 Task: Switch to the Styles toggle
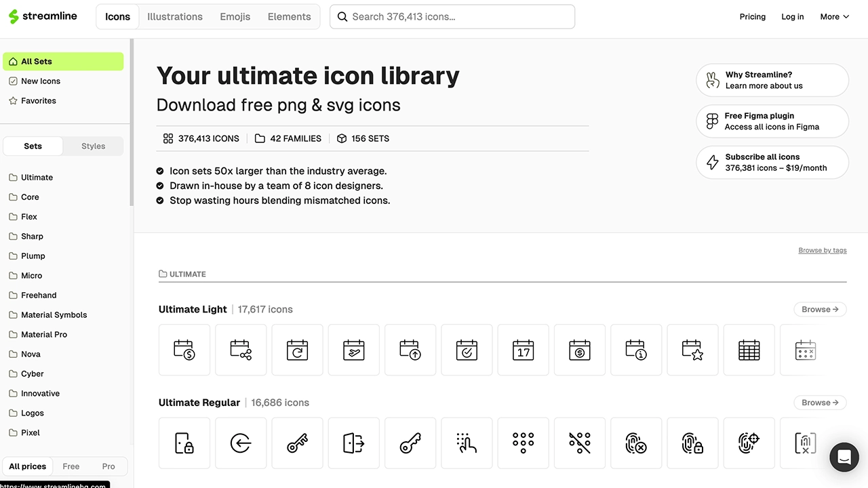93,146
